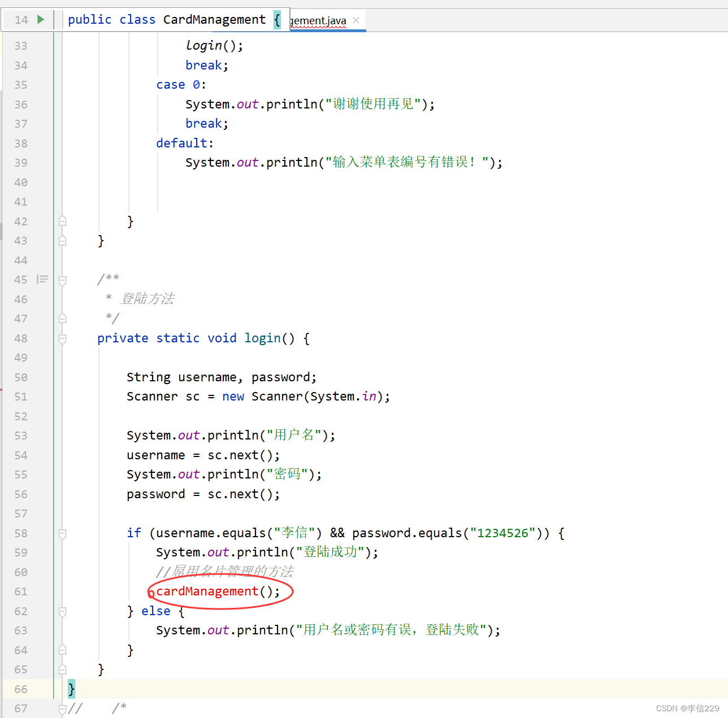Image resolution: width=728 pixels, height=718 pixels.
Task: Collapse commented block at line 67
Action: pos(63,708)
